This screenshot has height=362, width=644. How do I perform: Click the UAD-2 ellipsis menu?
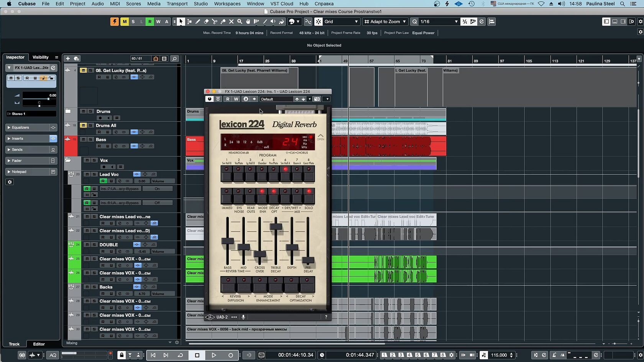(x=234, y=317)
